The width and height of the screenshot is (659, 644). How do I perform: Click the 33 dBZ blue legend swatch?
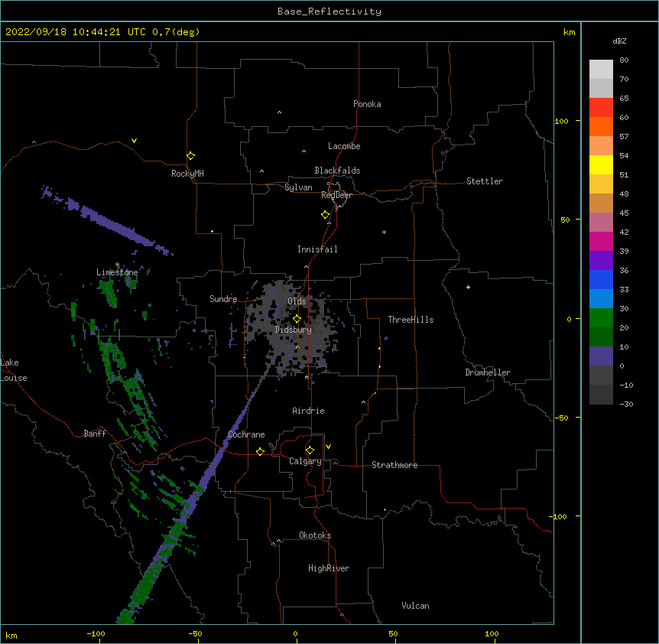pos(601,298)
